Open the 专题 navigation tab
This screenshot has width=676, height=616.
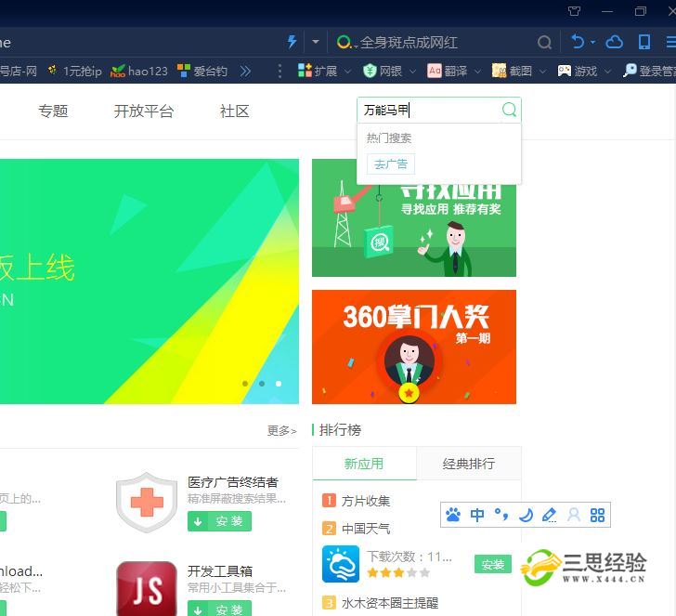tap(53, 111)
